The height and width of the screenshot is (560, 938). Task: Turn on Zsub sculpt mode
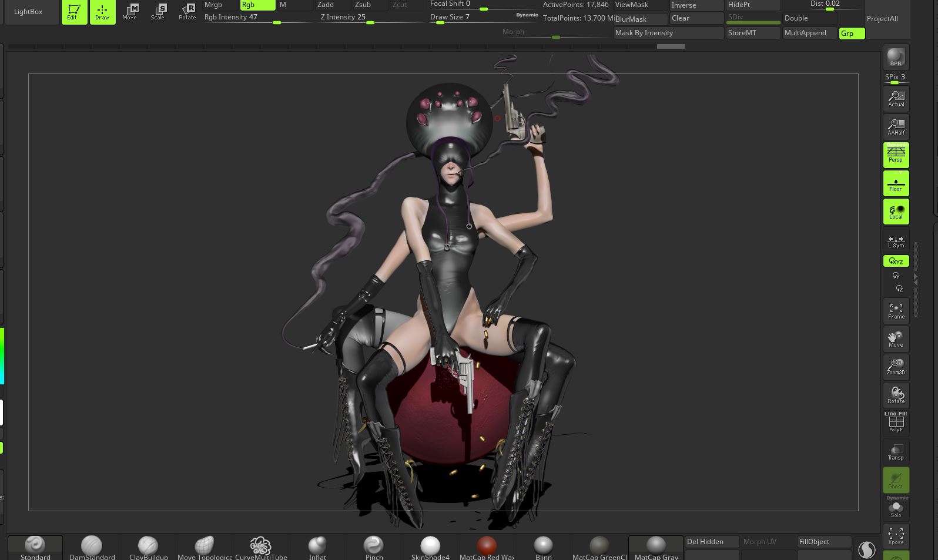point(371,5)
